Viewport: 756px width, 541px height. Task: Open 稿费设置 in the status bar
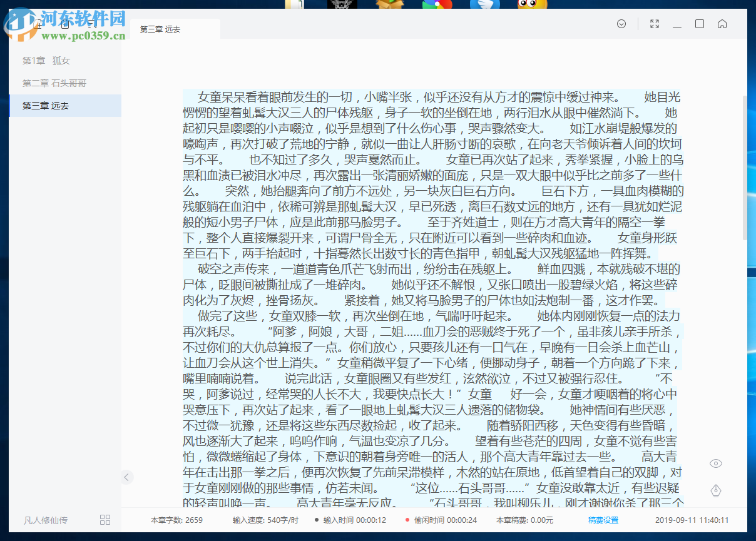tap(603, 519)
